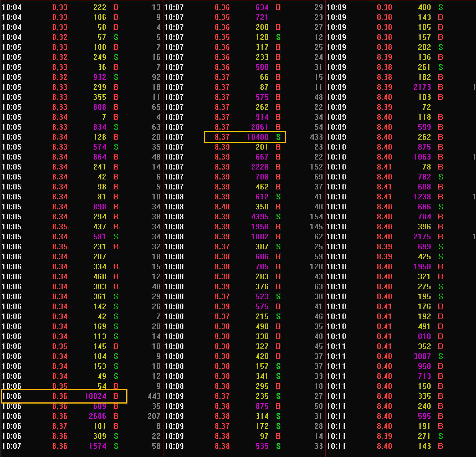Screen dimensions: 476x457
Task: Select the 433 trade count value
Action: (x=316, y=137)
